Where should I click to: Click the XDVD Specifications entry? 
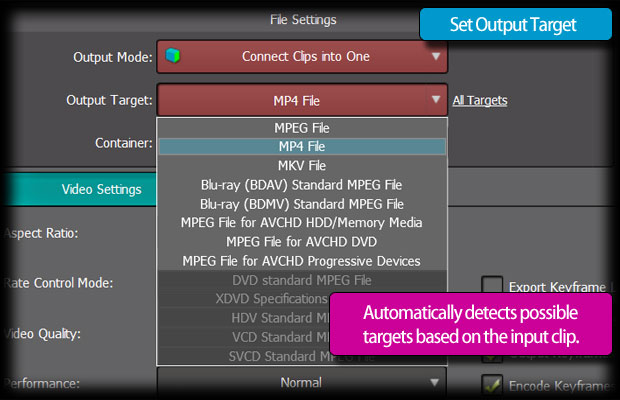pyautogui.click(x=271, y=299)
